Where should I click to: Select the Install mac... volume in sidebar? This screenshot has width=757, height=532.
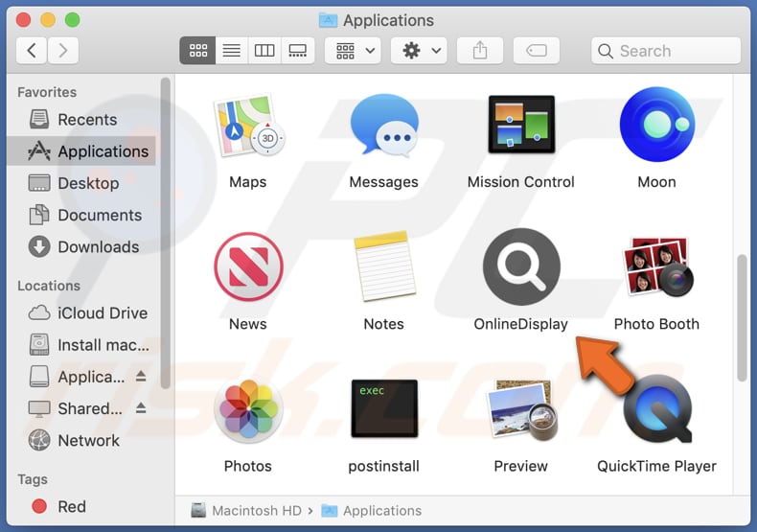click(81, 345)
